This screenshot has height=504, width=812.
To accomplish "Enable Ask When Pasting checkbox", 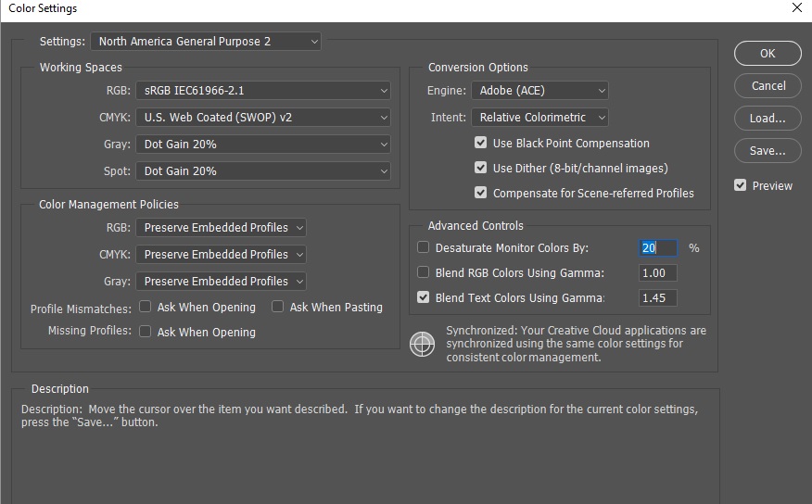I will [x=277, y=307].
